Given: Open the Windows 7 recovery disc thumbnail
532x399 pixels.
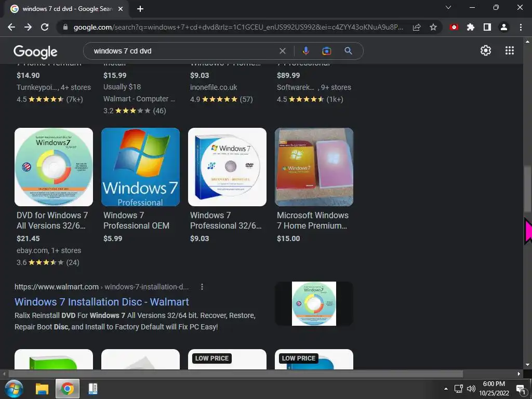Looking at the screenshot, I should [x=54, y=167].
